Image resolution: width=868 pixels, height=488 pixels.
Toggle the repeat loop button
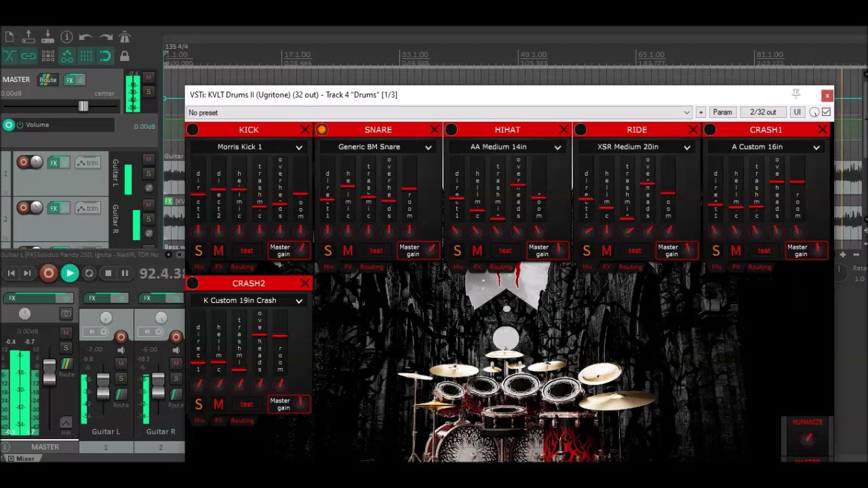89,273
